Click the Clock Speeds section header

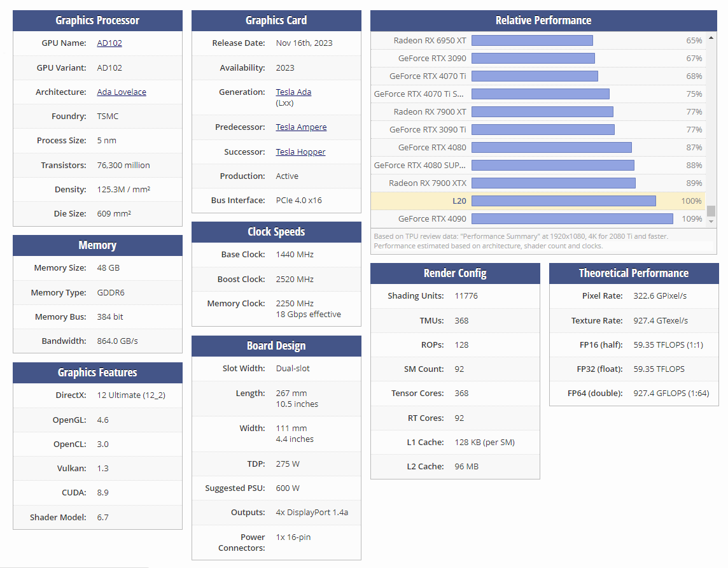point(276,232)
